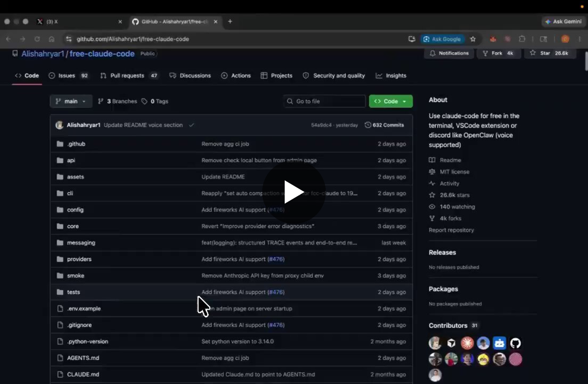The image size is (588, 384).
Task: Open the smoke folder
Action: pos(75,276)
